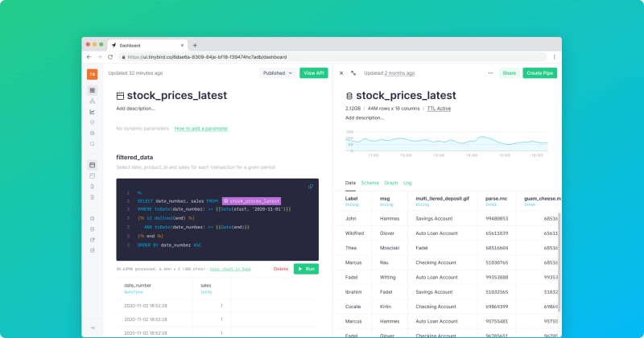Screen dimensions: 644x338
Task: Open the Log tab
Action: (407, 183)
